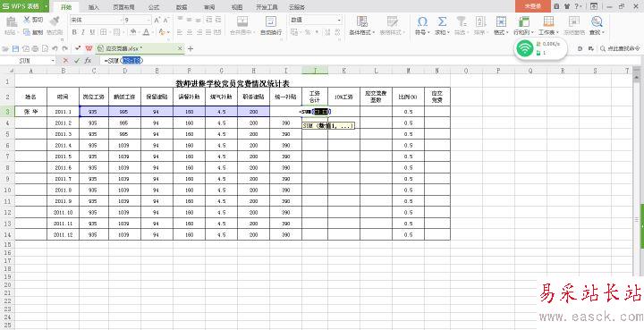Open the number format dropdown
644x330 pixels.
(339, 20)
